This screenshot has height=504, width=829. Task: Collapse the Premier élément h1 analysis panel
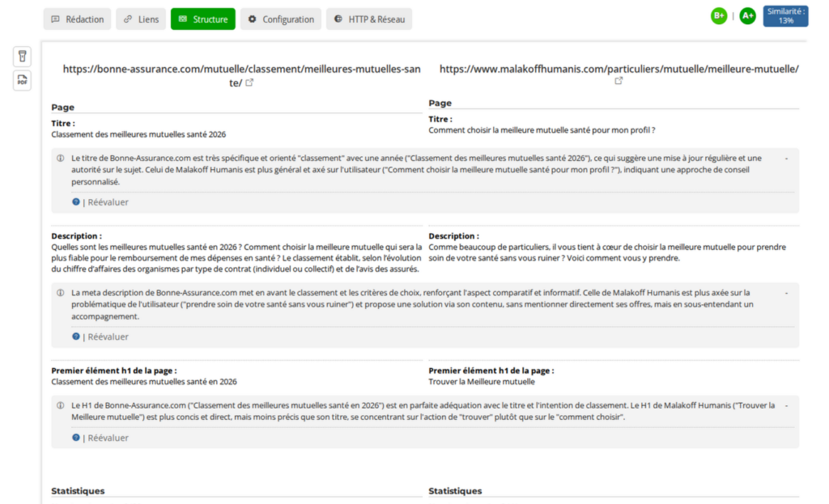tap(788, 405)
